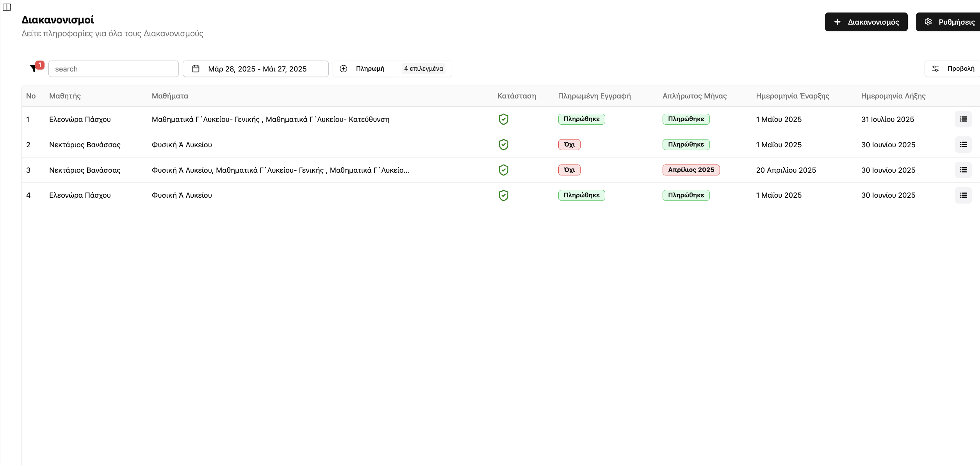Screen dimensions: 980x465
Task: Focus the search input field
Action: 113,69
